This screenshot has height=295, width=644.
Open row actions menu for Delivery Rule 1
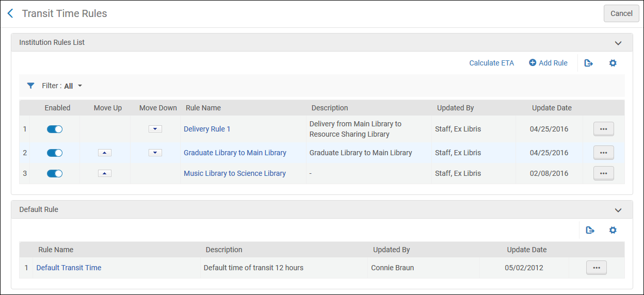(603, 129)
